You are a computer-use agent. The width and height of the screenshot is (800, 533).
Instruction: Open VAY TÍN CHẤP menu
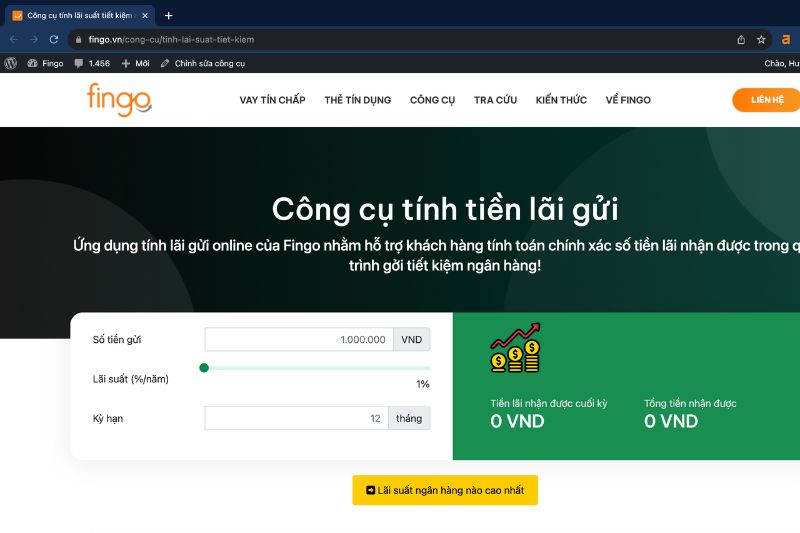(x=272, y=100)
